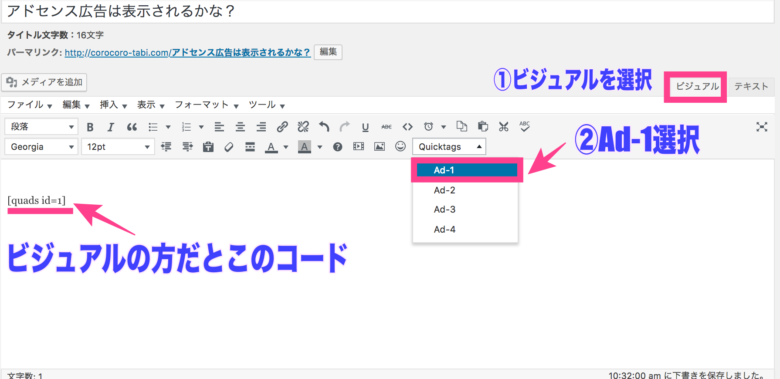This screenshot has width=780, height=379.
Task: Open the 段落 paragraph format dropdown
Action: pos(41,127)
